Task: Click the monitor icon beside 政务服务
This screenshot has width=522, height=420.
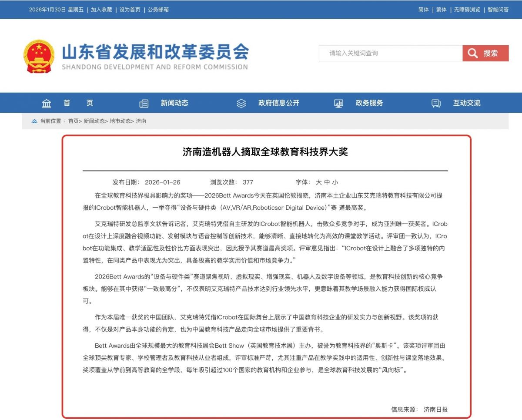Action: tap(338, 103)
